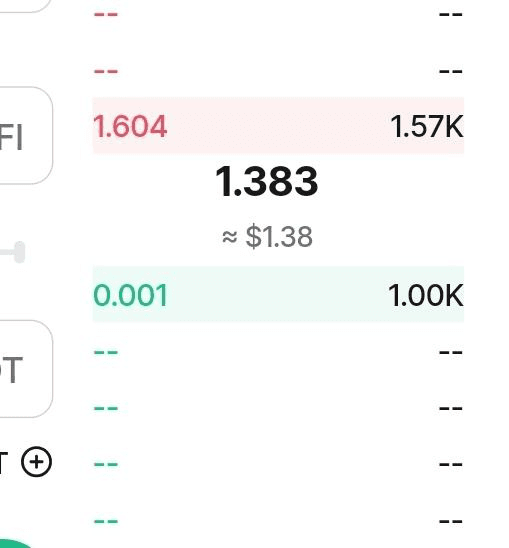Click the 1.00K bid amount
The image size is (509, 548).
tap(426, 295)
